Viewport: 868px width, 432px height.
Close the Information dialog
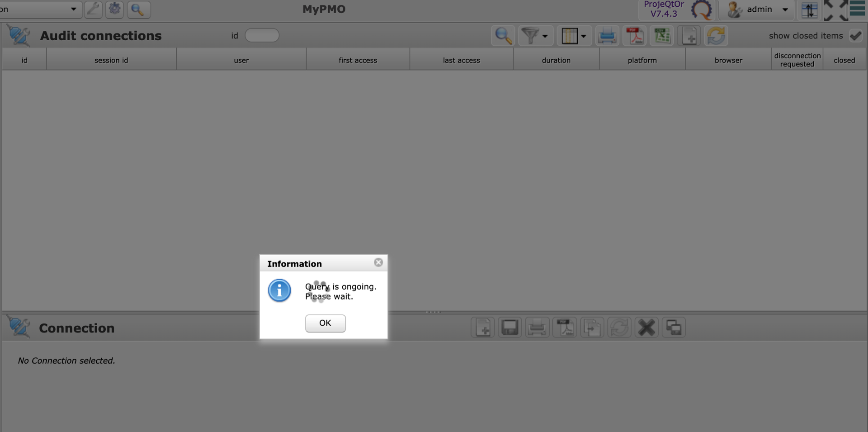[x=378, y=262]
